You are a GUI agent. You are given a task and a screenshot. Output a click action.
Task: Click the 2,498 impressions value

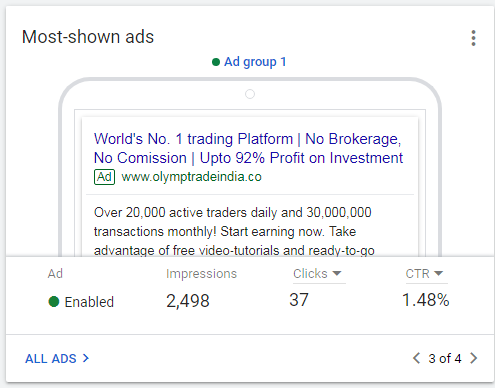click(188, 301)
